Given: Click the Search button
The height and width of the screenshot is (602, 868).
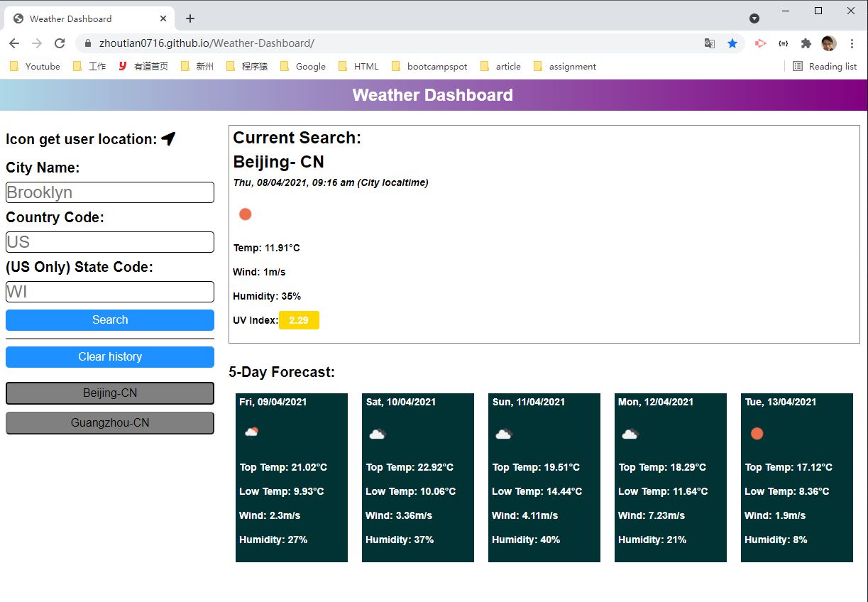Looking at the screenshot, I should (110, 320).
